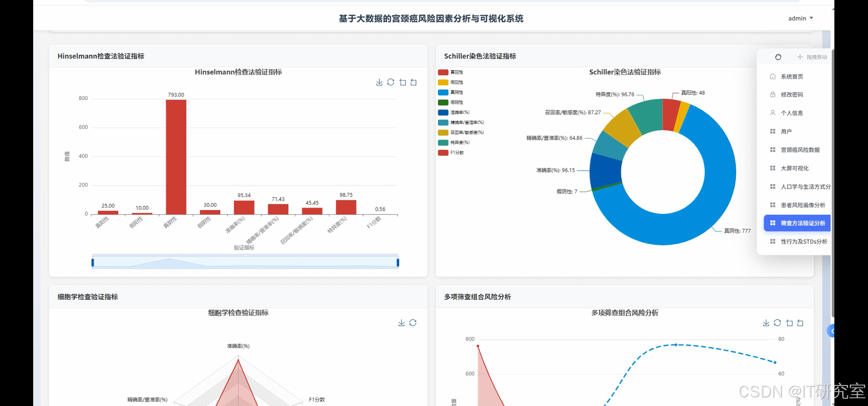Image resolution: width=868 pixels, height=406 pixels.
Task: Select the highlighted 筛查方法验证分析 menu item
Action: point(797,223)
